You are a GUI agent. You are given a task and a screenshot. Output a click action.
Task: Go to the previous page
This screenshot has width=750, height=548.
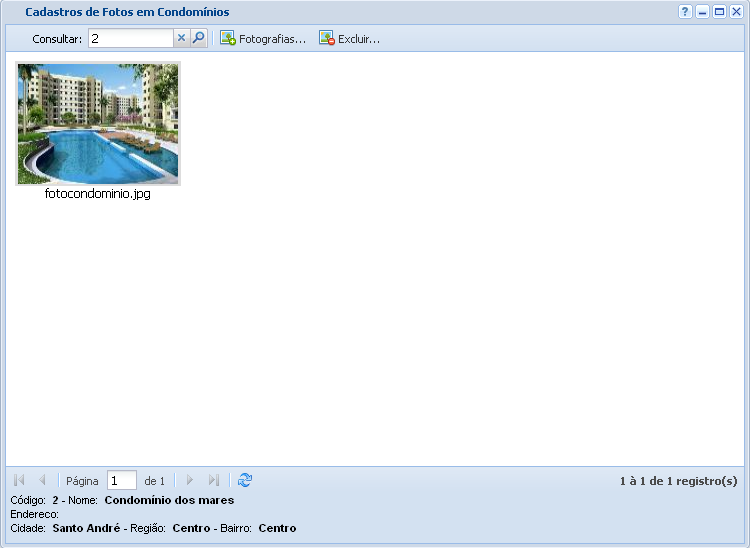42,481
